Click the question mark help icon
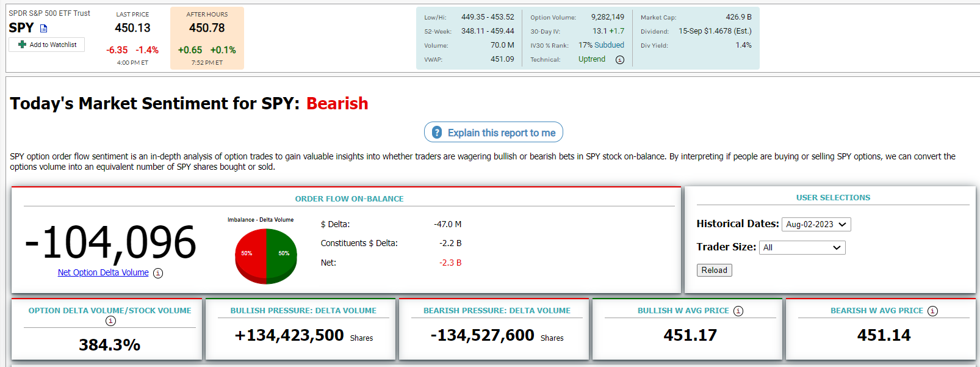Image resolution: width=980 pixels, height=367 pixels. click(437, 133)
